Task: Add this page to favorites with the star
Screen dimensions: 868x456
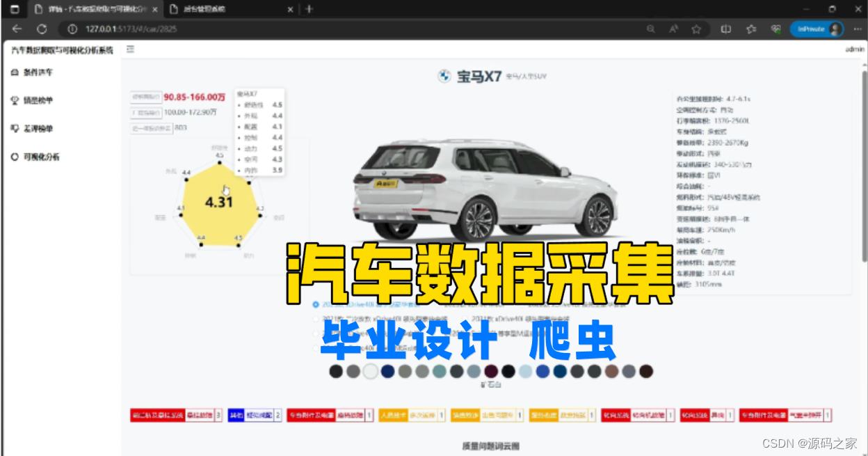Action: pos(696,29)
